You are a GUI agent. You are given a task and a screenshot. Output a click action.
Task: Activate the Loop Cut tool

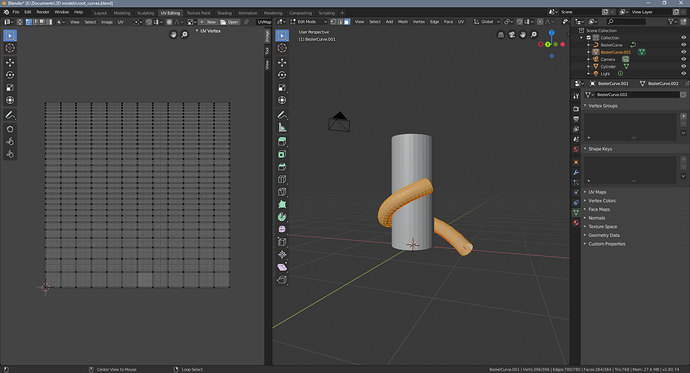pos(282,179)
